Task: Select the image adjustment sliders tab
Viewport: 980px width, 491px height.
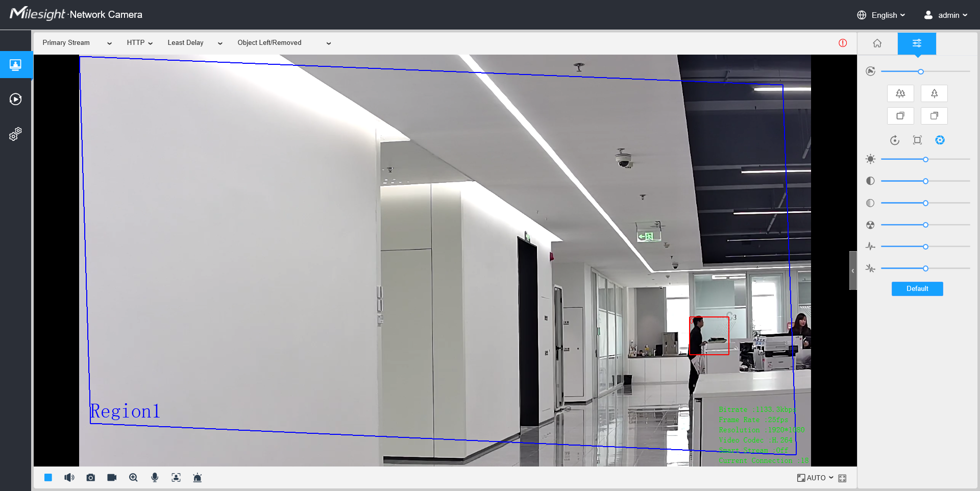Action: coord(917,43)
